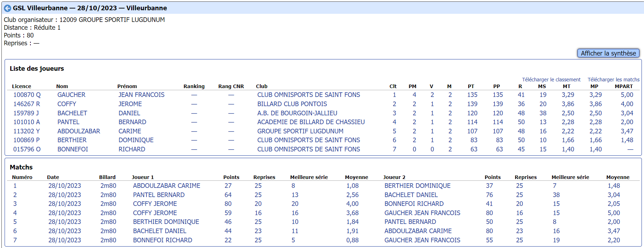Screen dimensions: 644x248
Task: Click the Ranking column header
Action: [194, 86]
